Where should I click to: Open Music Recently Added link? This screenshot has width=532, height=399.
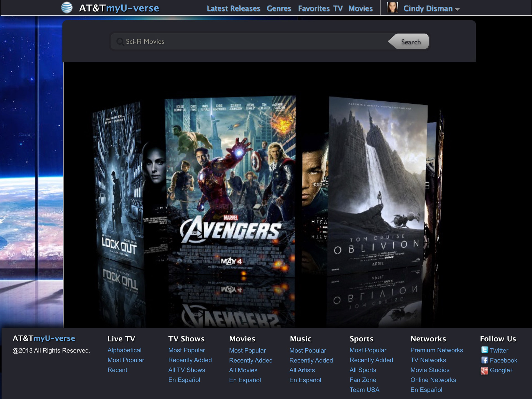coord(311,360)
